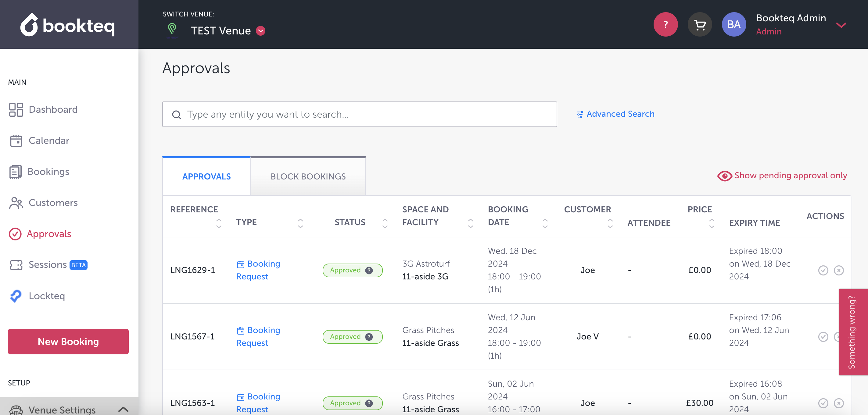This screenshot has width=868, height=415.
Task: Open the TEST Venue switcher dropdown
Action: pos(260,31)
